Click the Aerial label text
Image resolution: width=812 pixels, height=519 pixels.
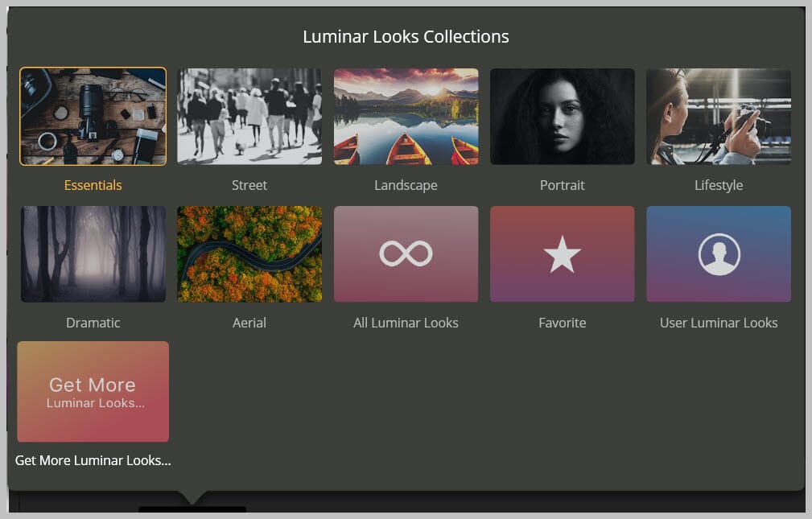point(249,323)
